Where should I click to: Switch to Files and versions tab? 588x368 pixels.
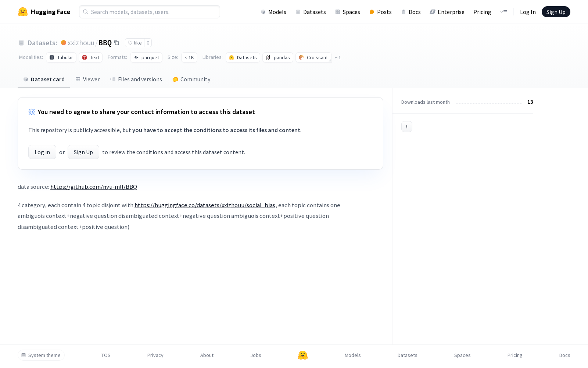136,79
